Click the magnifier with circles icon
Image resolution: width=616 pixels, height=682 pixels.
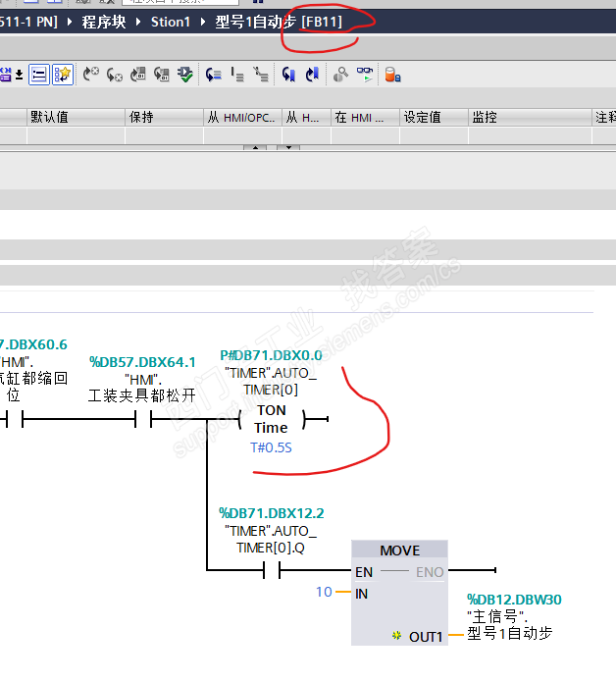(340, 75)
